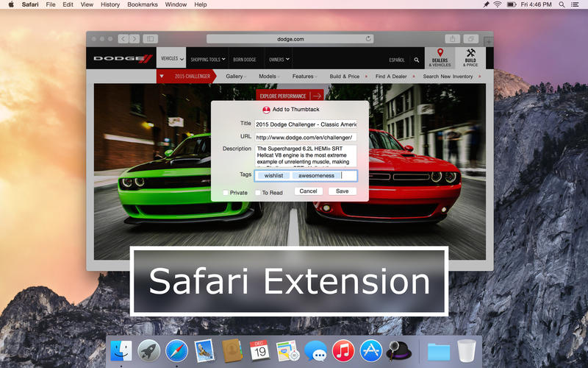Launch Launchpad from the Dock
Viewport: 588px width, 368px height.
[x=149, y=351]
